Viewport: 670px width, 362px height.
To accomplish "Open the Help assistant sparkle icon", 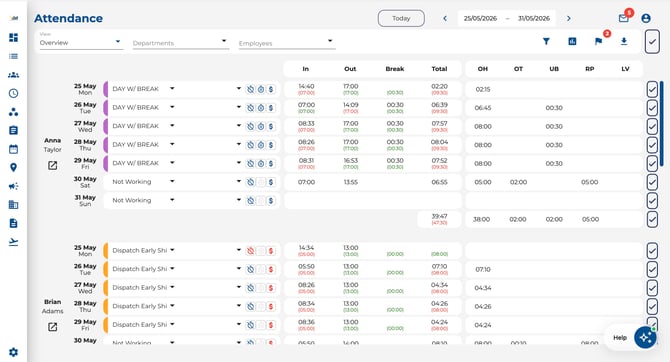I will (x=645, y=337).
